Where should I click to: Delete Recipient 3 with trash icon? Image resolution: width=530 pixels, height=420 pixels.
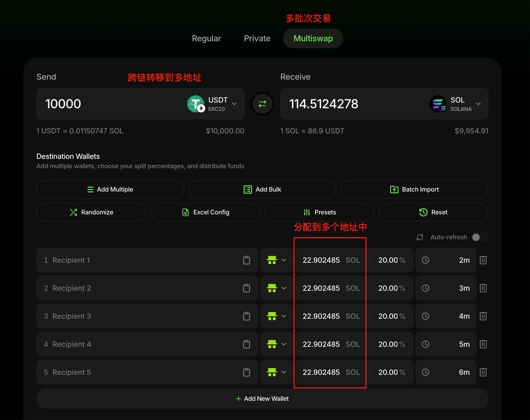pyautogui.click(x=483, y=316)
